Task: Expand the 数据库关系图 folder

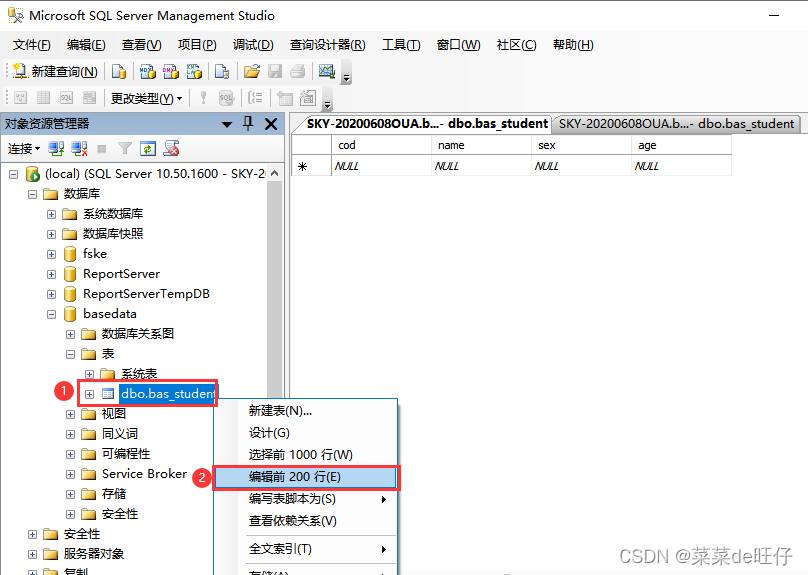Action: click(x=71, y=334)
